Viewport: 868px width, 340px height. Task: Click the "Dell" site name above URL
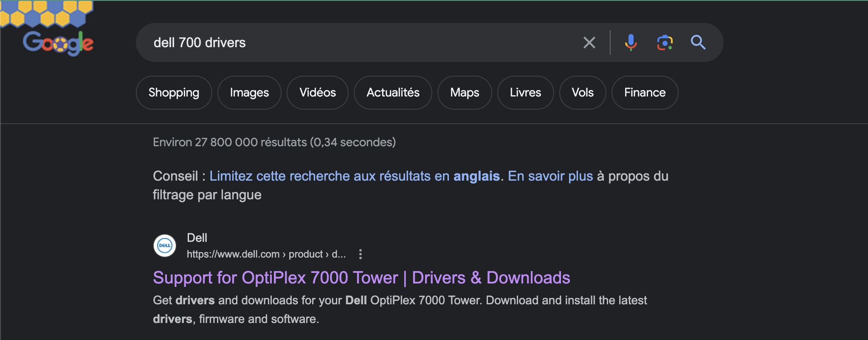click(197, 238)
